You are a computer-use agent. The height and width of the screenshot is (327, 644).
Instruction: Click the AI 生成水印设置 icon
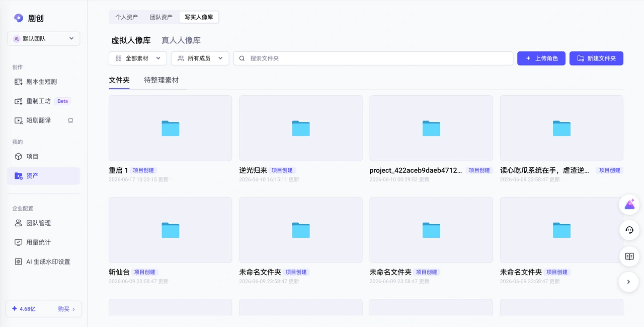click(19, 262)
